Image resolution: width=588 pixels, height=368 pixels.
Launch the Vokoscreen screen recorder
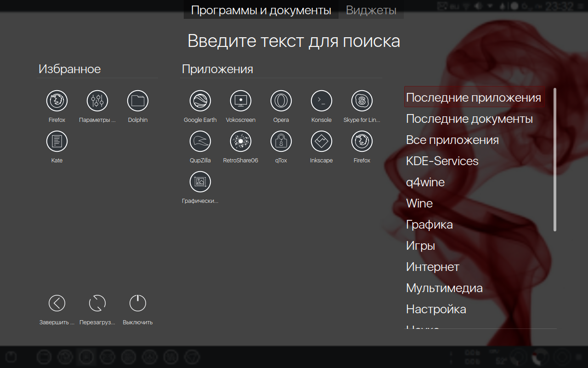click(241, 101)
